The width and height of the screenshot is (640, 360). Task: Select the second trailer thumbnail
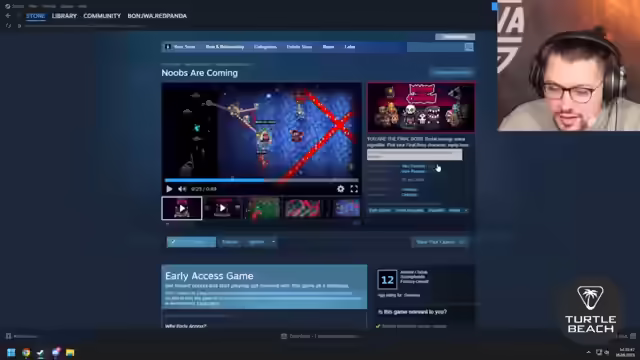point(222,208)
